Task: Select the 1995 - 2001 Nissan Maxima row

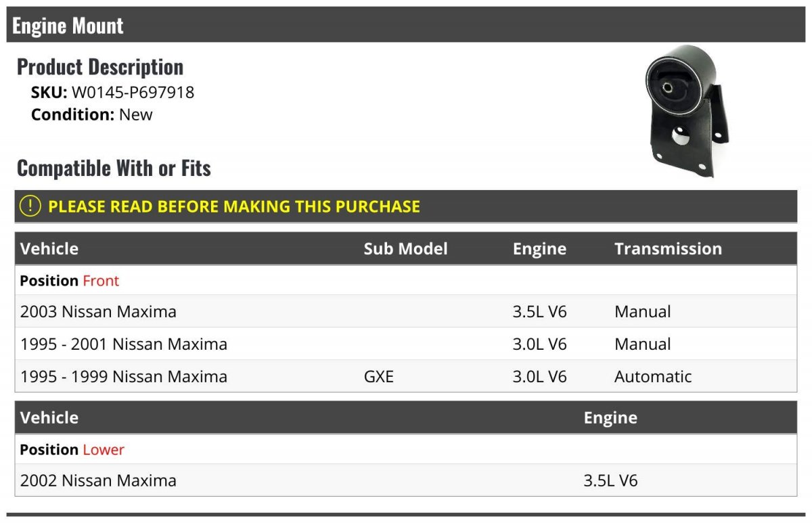Action: click(406, 344)
